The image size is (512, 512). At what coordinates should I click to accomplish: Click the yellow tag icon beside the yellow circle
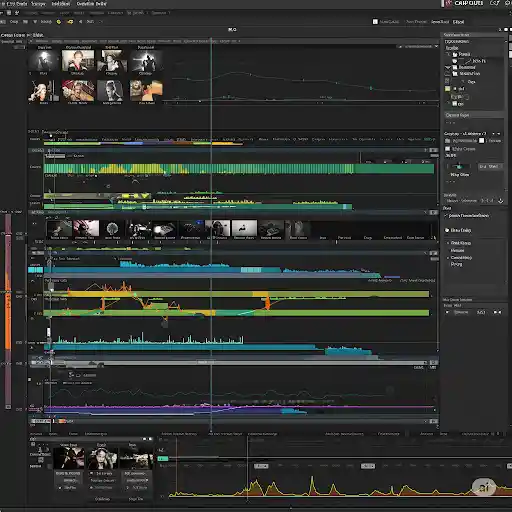[x=70, y=22]
